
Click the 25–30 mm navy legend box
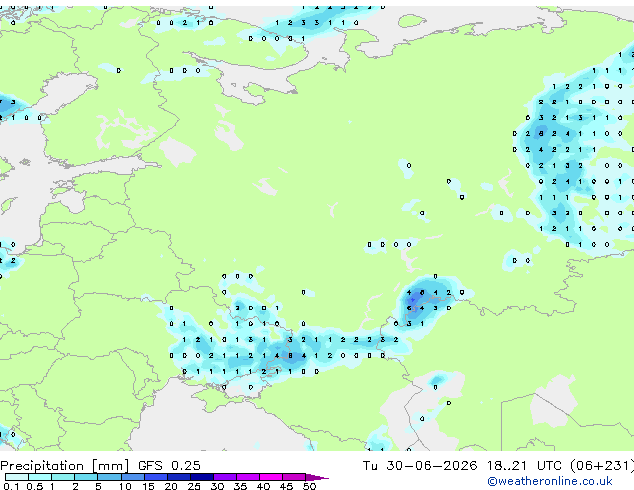click(x=202, y=477)
